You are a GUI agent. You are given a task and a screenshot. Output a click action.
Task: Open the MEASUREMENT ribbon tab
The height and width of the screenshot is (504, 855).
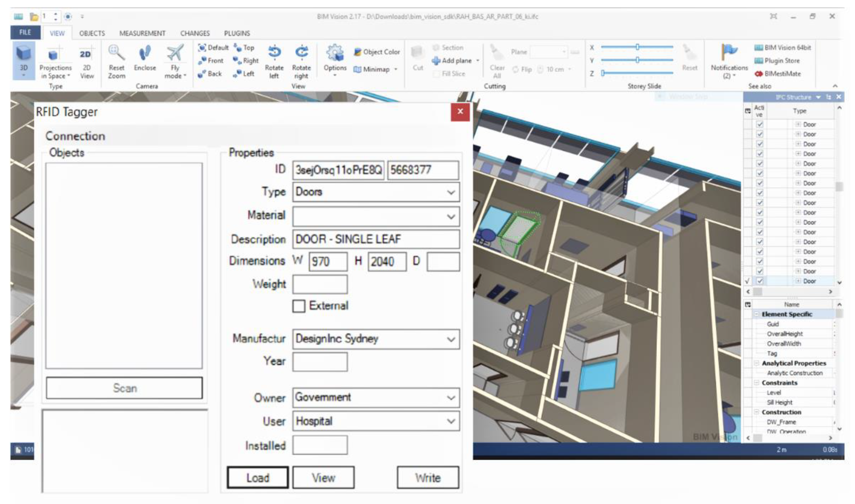pos(142,33)
